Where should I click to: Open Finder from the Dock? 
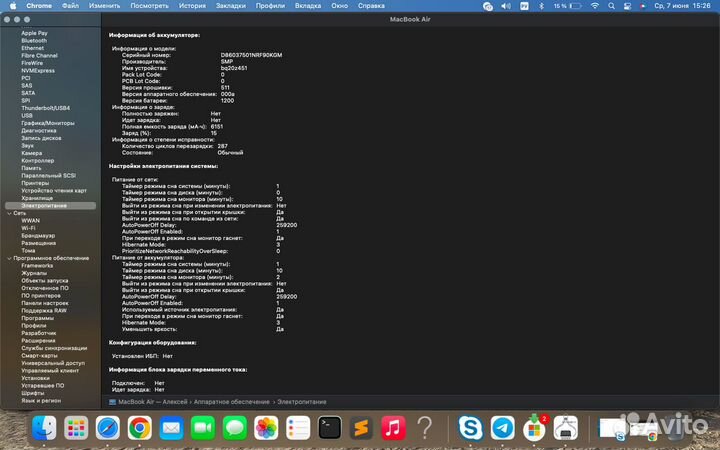point(44,428)
